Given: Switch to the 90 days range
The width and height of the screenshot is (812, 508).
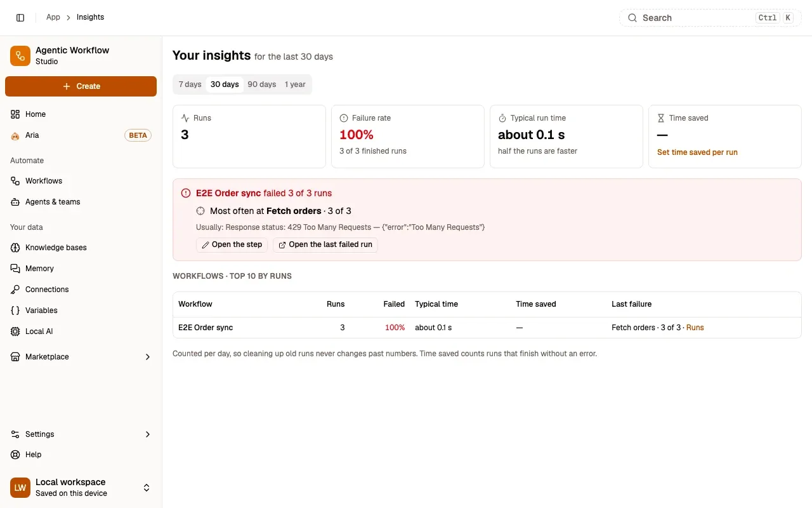Looking at the screenshot, I should pyautogui.click(x=262, y=84).
